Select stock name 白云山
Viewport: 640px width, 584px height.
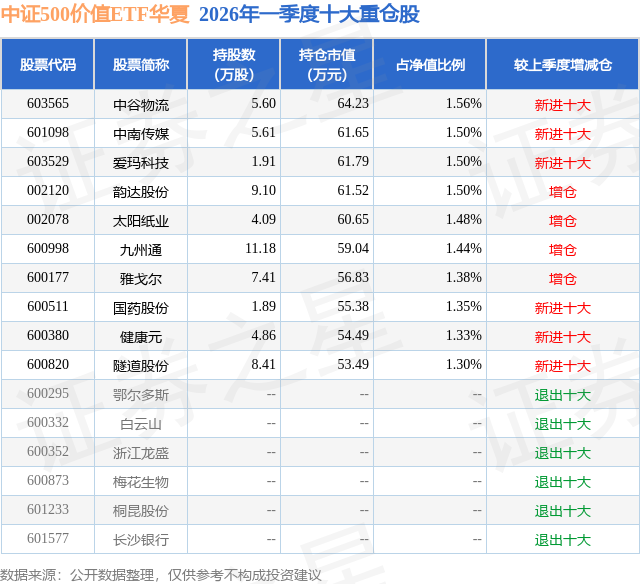tap(141, 424)
